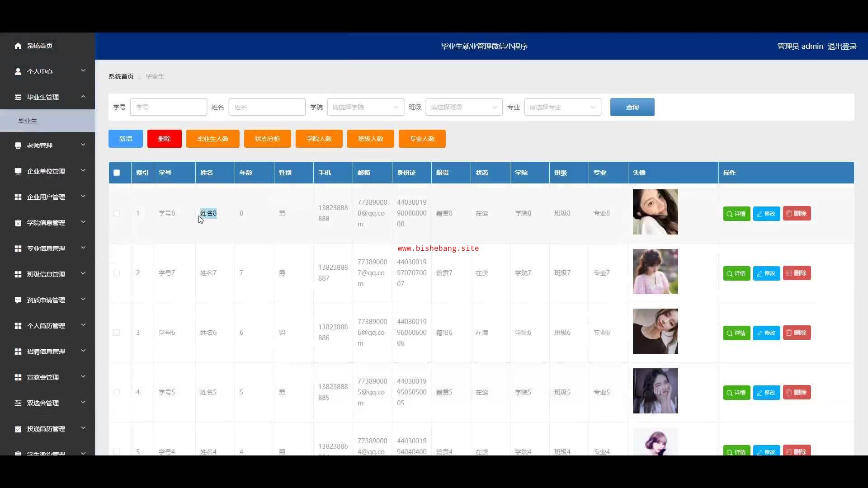The height and width of the screenshot is (488, 868).
Task: Click the orange 状态分析 button
Action: pos(267,139)
